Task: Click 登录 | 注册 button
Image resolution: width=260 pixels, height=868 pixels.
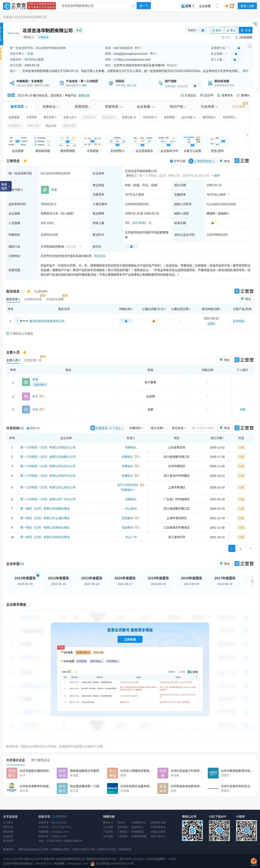Action: 247,6
